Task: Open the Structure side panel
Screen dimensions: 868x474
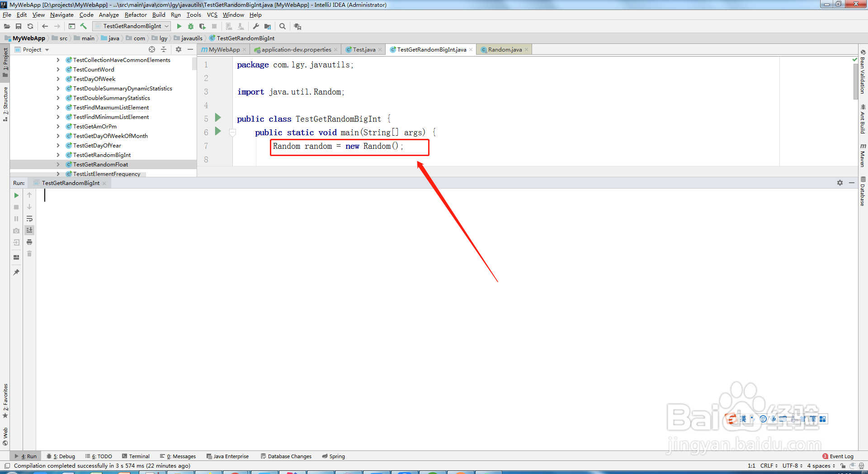Action: [5, 104]
